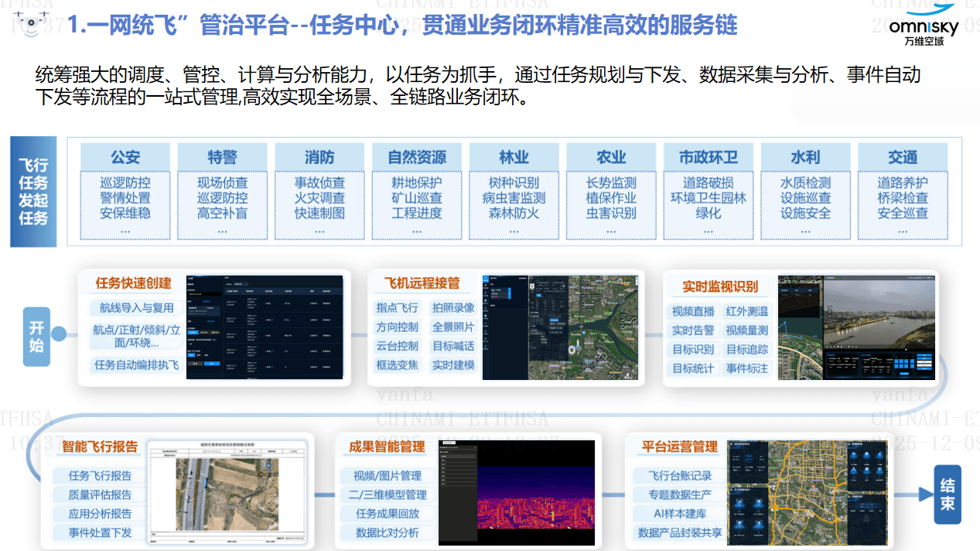Click the 任务自动编排执飞 label
Image resolution: width=980 pixels, height=551 pixels.
point(136,364)
